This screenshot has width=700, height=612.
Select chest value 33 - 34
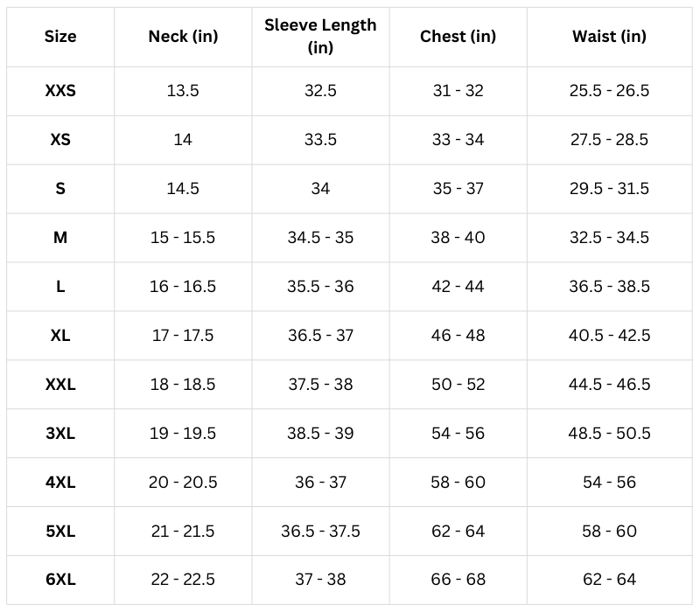[x=458, y=140]
